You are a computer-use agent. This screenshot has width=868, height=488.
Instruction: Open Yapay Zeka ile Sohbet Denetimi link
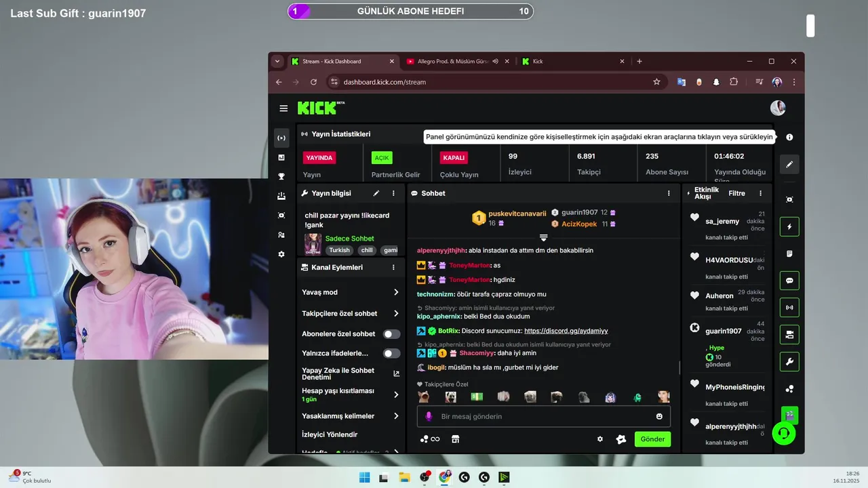(x=396, y=373)
